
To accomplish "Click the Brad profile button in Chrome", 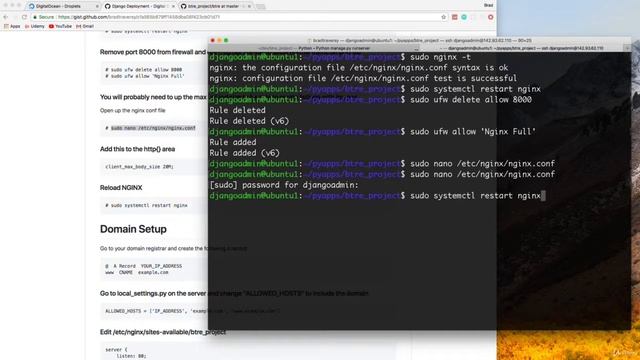I will (488, 5).
